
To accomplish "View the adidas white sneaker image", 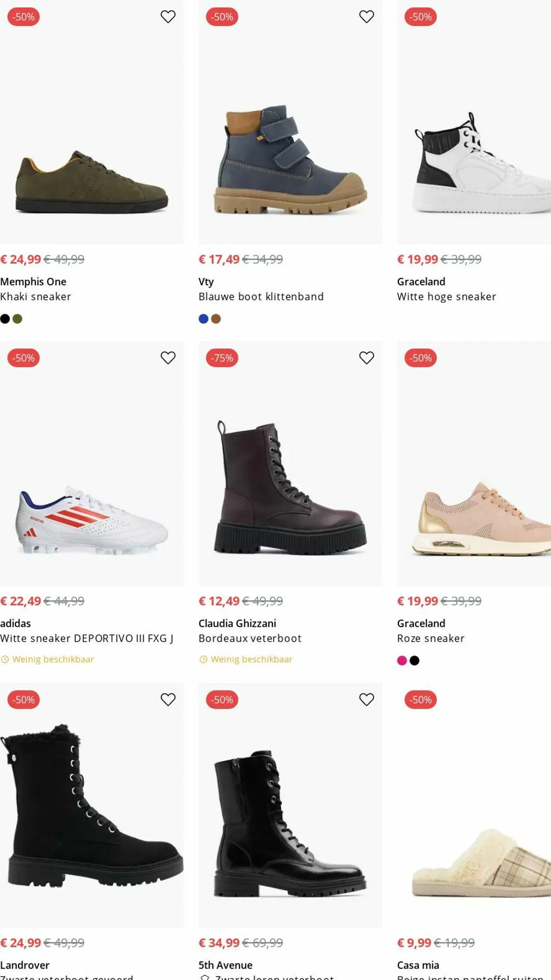I will [92, 520].
